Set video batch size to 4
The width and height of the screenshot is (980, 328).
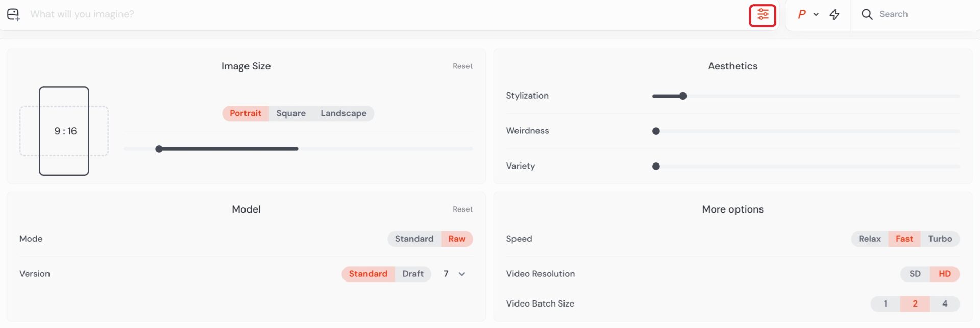[945, 303]
